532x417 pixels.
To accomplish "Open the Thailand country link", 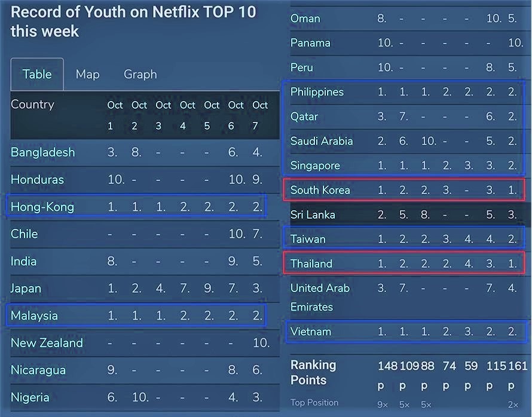I will tap(311, 263).
